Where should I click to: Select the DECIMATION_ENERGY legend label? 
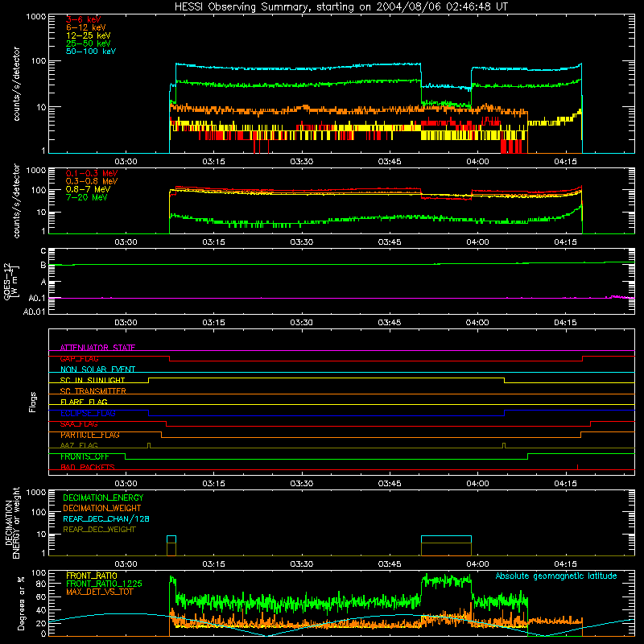(103, 497)
